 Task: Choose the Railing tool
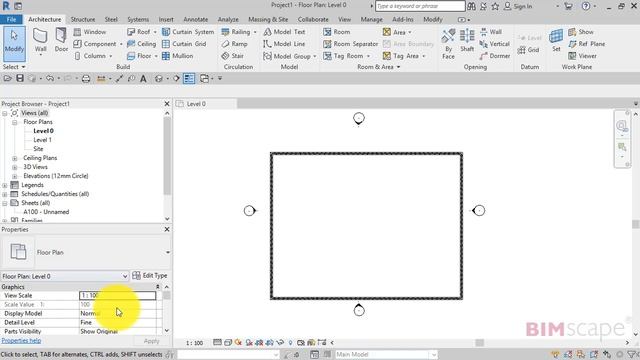(236, 32)
